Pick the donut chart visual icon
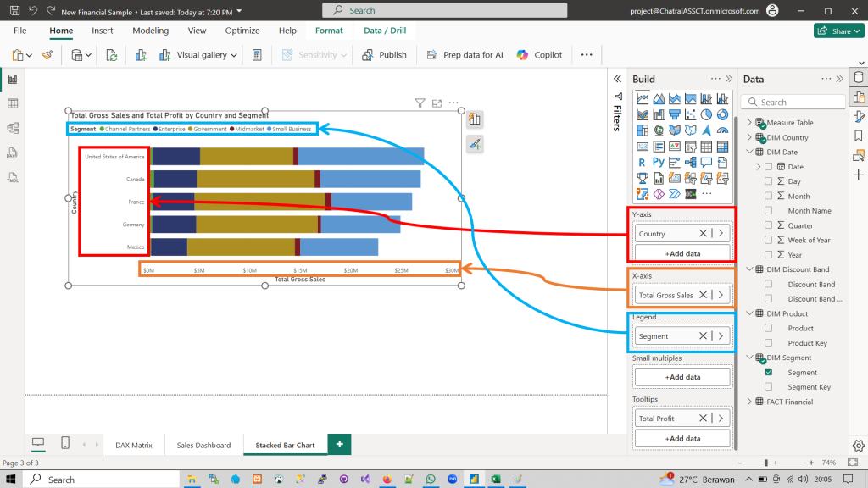Image resolution: width=868 pixels, height=488 pixels. [722, 114]
